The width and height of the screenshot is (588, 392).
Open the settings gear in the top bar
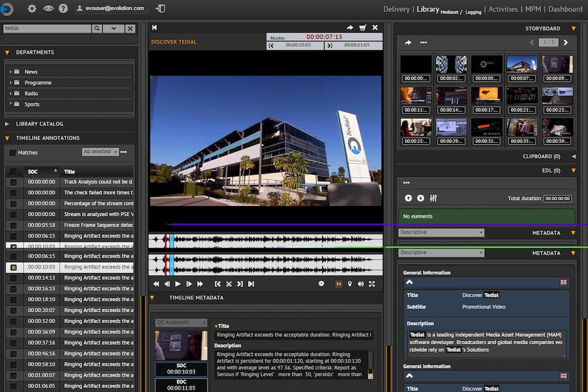[32, 8]
